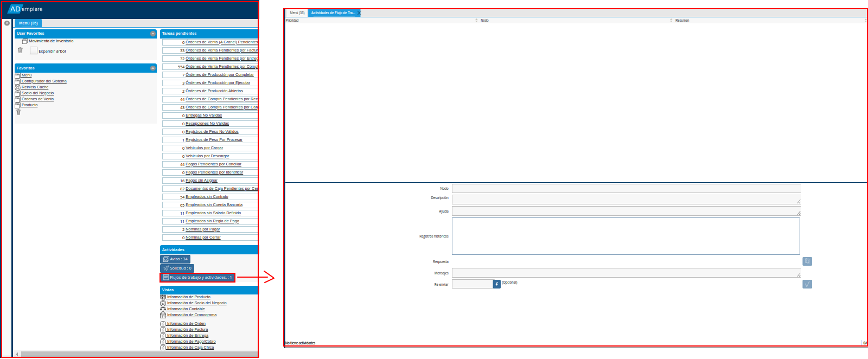Click calendar icon beside Información de Cronograma
Viewport: 868px width, 359px height.
click(163, 315)
